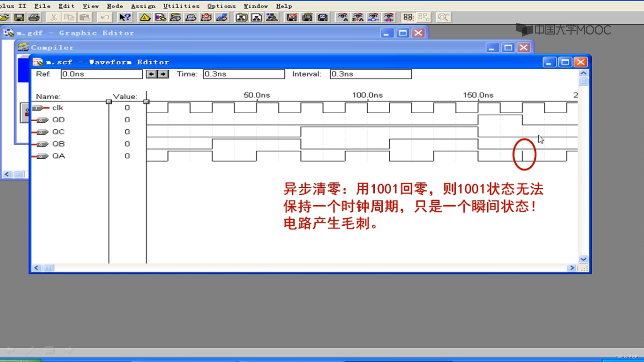Activate the context help pointer icon
Screen dimensions: 644x362
tap(125, 17)
